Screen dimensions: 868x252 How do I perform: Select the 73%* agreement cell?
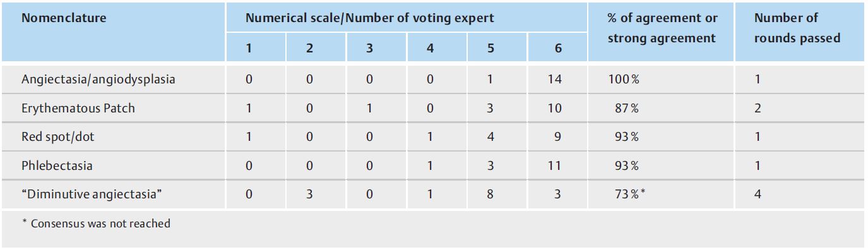tap(628, 194)
